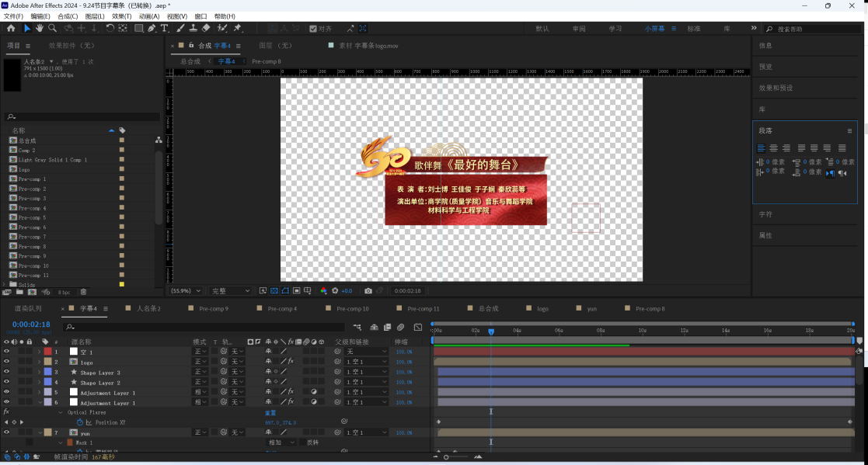
Task: Toggle motion blur icon in timeline
Action: pyautogui.click(x=401, y=328)
